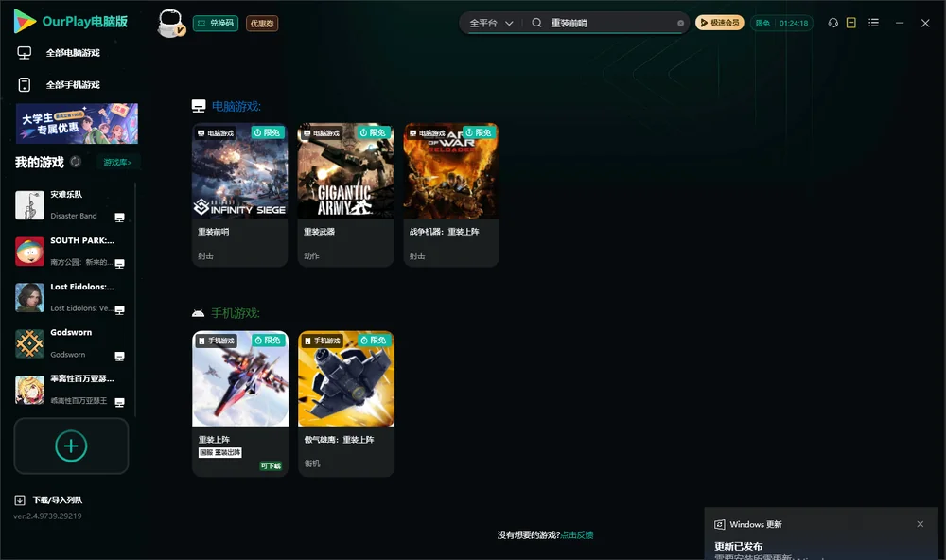Image resolution: width=946 pixels, height=560 pixels.
Task: Expand the 全平台 platform dropdown
Action: (x=491, y=23)
